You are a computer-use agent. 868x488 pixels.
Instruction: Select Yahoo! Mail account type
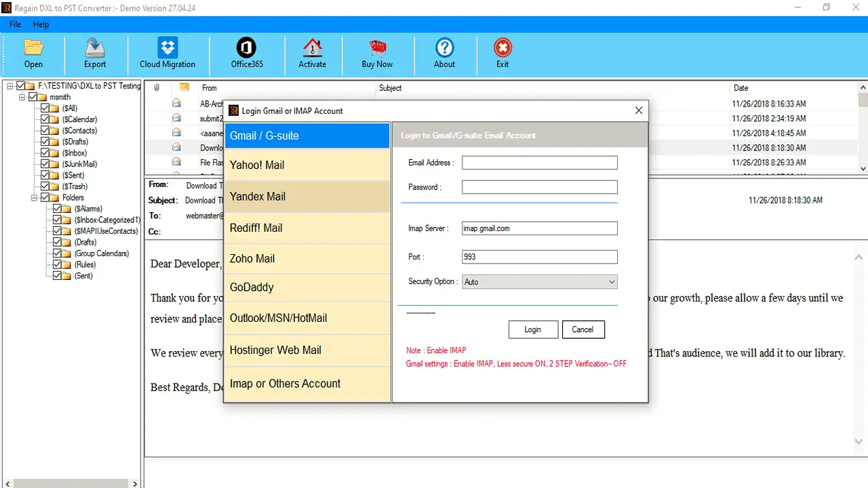click(307, 165)
